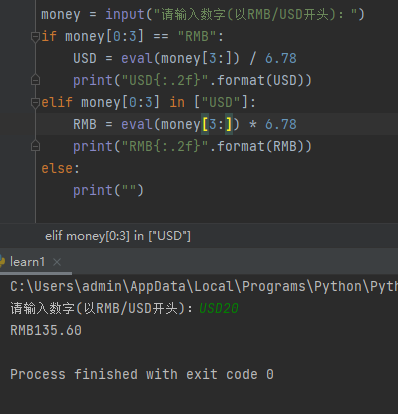Viewport: 398px width, 414px height.
Task: Click fold end marker beside print USD line
Action: tap(35, 80)
